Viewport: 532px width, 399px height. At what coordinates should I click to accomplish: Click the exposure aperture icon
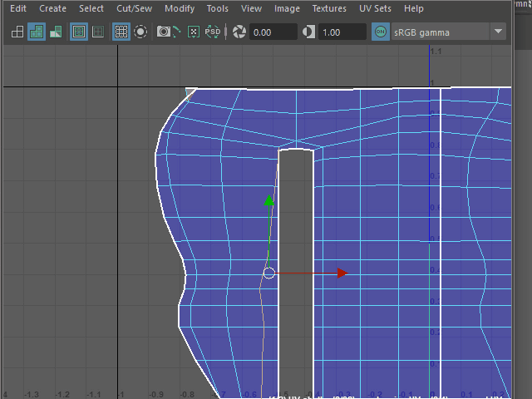[239, 32]
